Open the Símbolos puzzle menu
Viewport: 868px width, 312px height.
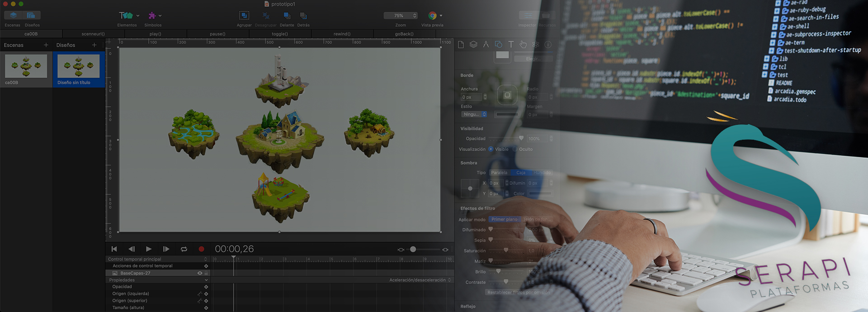pyautogui.click(x=155, y=15)
